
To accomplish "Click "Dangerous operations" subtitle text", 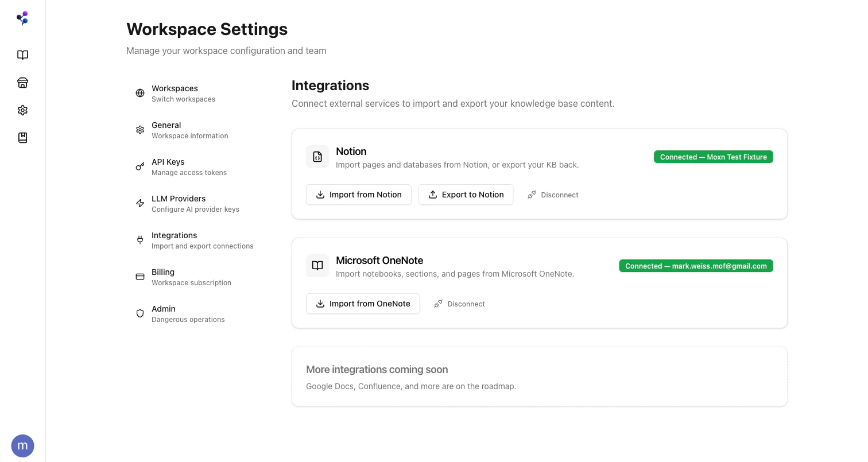I will coord(188,320).
